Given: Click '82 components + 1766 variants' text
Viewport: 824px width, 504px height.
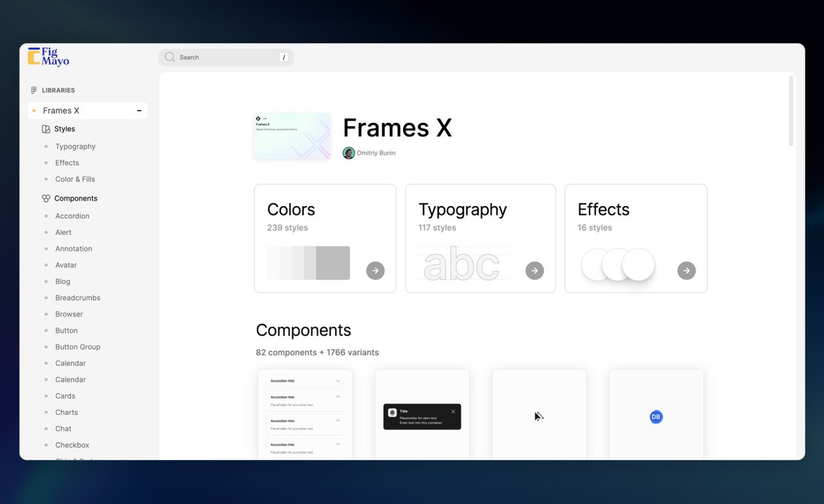Looking at the screenshot, I should [x=317, y=352].
